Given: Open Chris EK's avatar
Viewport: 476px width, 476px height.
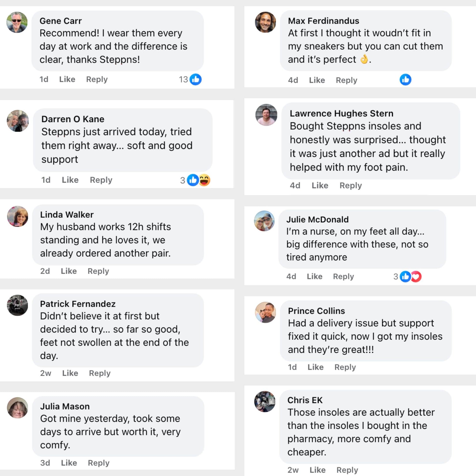Looking at the screenshot, I should click(265, 402).
